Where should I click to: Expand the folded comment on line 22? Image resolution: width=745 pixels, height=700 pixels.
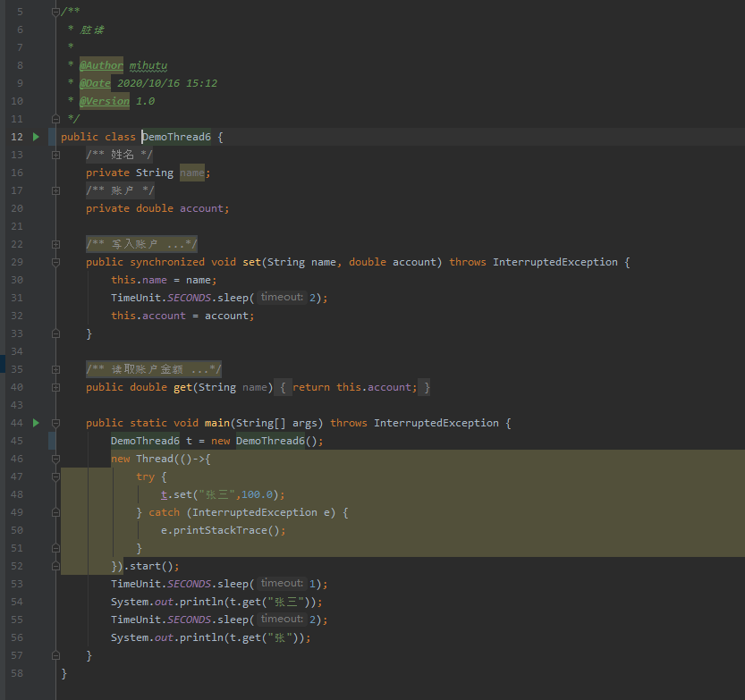[55, 244]
